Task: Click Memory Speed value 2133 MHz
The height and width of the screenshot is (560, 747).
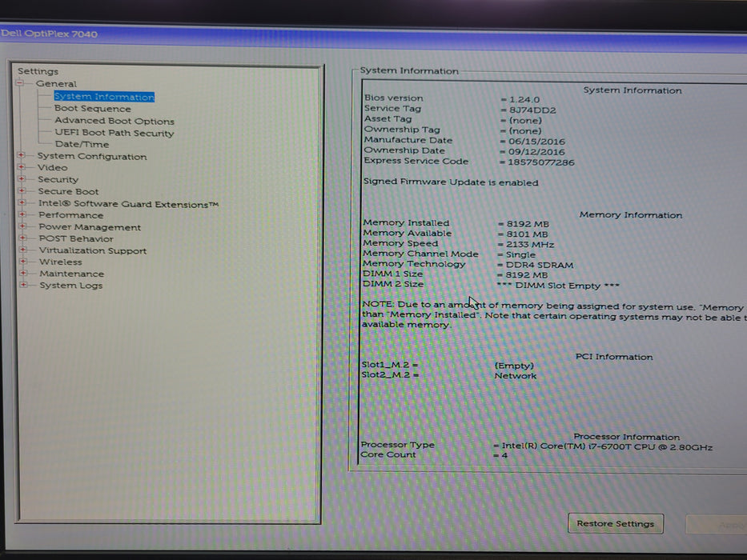Action: 530,244
